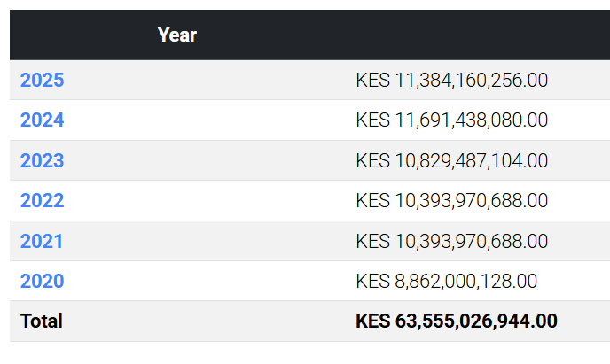
Task: Click the Year column header
Action: tap(177, 35)
